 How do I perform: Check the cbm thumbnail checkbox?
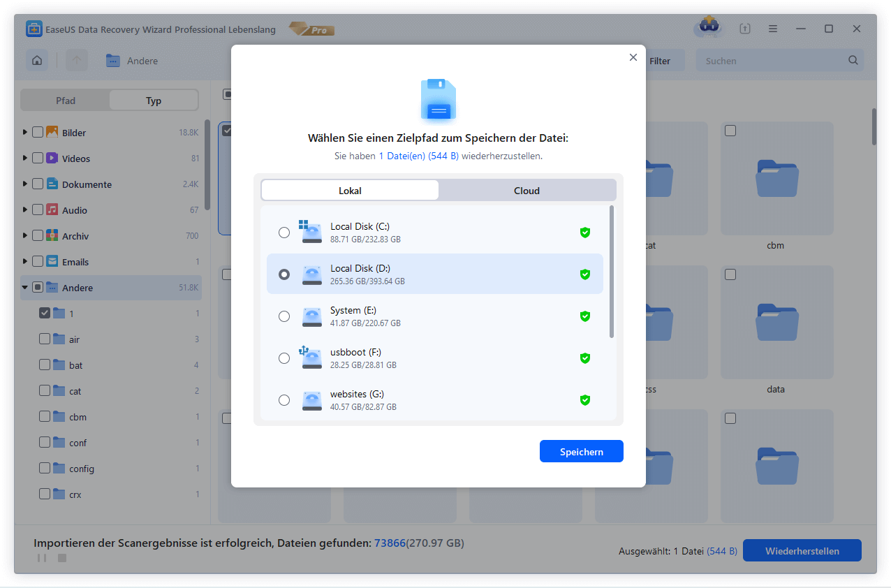(730, 131)
